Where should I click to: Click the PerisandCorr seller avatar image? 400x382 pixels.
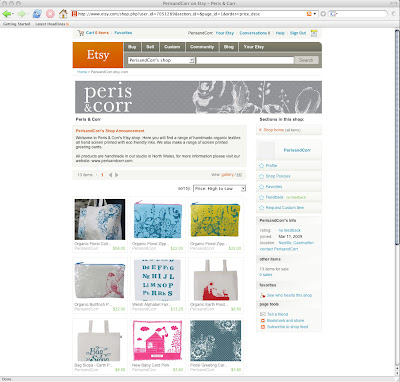[267, 150]
